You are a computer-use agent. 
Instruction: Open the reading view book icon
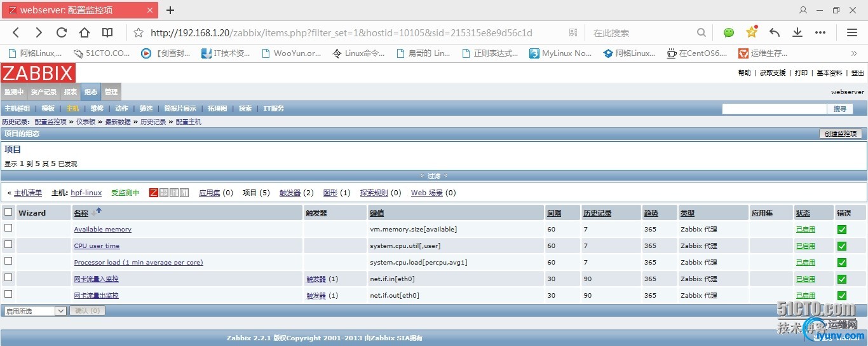click(107, 32)
